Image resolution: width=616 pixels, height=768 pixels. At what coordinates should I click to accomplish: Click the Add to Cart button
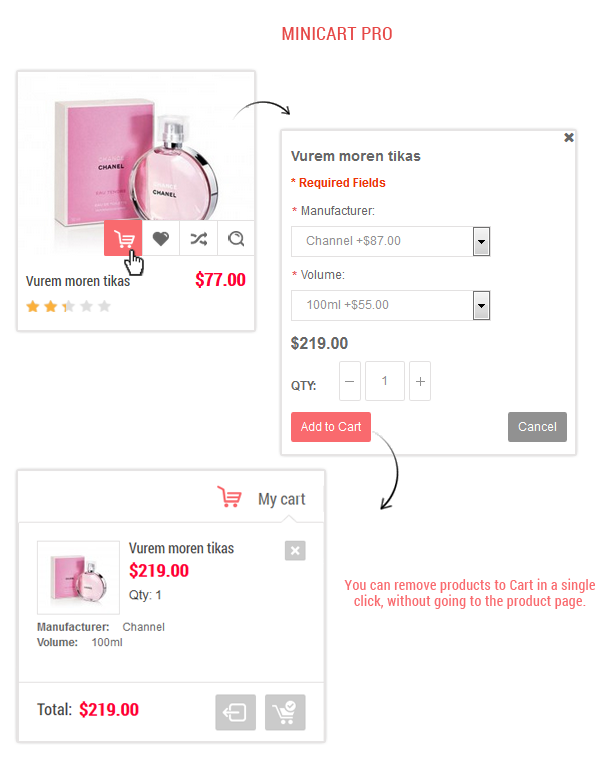point(331,427)
